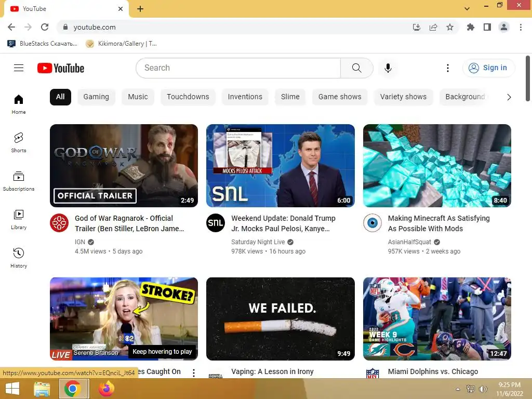
Task: Open BlueStacks bookmark
Action: 43,44
